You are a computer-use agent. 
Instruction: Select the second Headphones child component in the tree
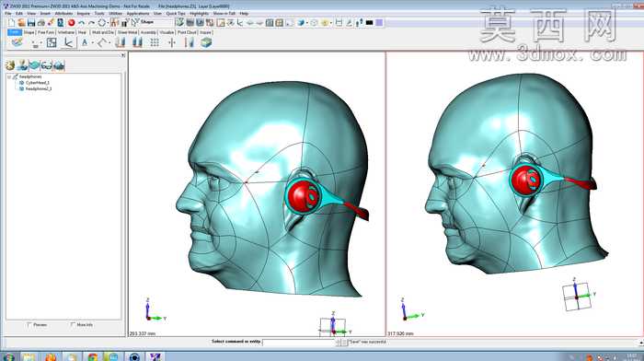pos(39,88)
